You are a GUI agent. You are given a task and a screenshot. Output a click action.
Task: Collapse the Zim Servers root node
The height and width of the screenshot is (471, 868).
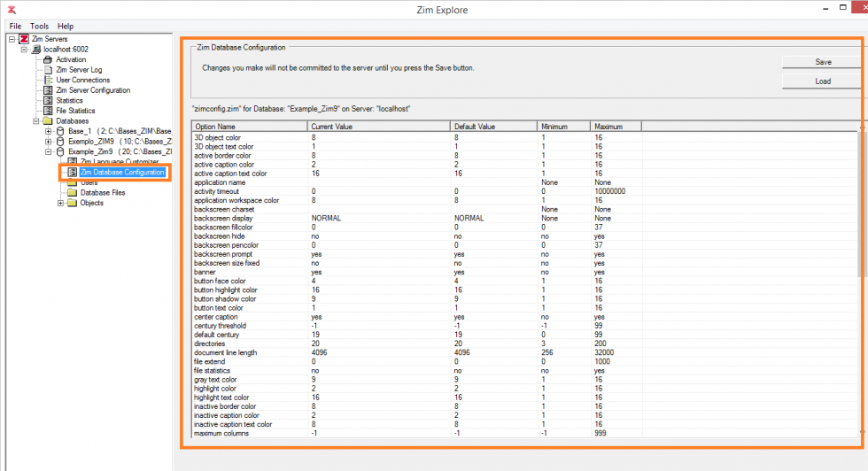tap(12, 39)
